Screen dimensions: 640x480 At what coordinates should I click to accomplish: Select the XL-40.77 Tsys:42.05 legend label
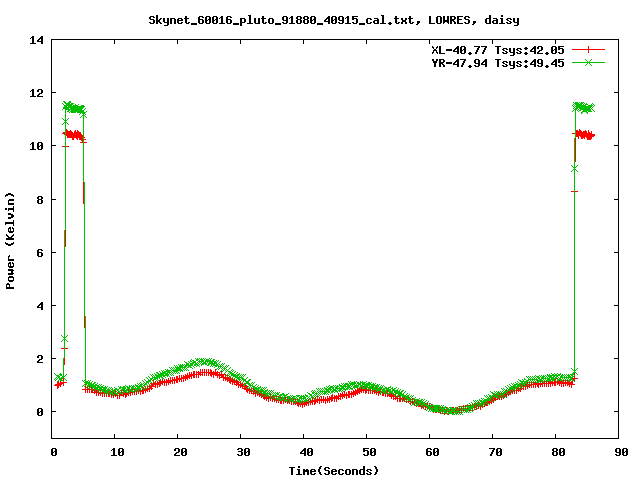[x=498, y=50]
